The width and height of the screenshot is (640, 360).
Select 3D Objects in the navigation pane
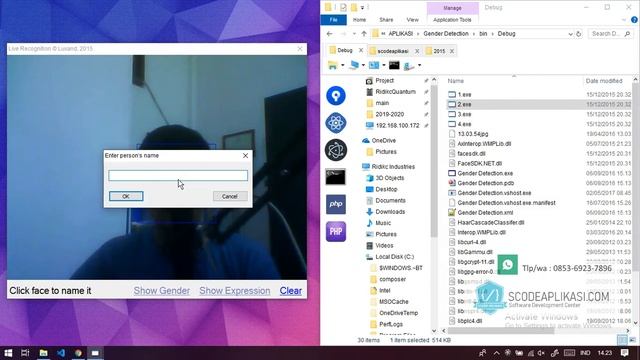click(x=389, y=178)
